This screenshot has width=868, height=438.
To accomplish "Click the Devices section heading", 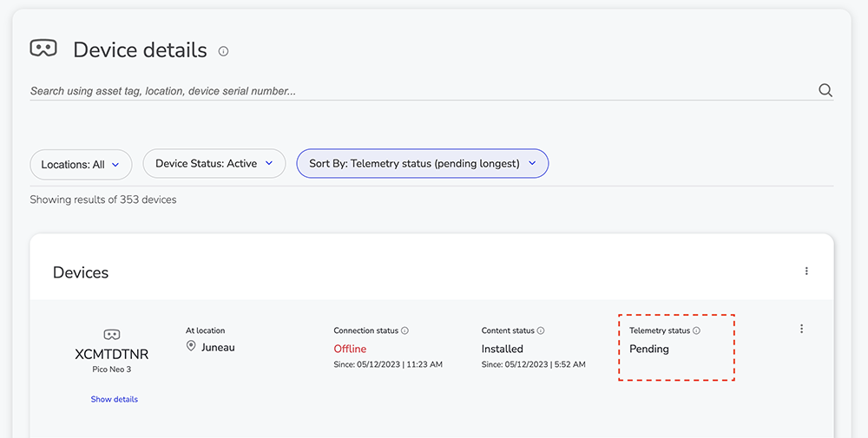I will [x=81, y=272].
